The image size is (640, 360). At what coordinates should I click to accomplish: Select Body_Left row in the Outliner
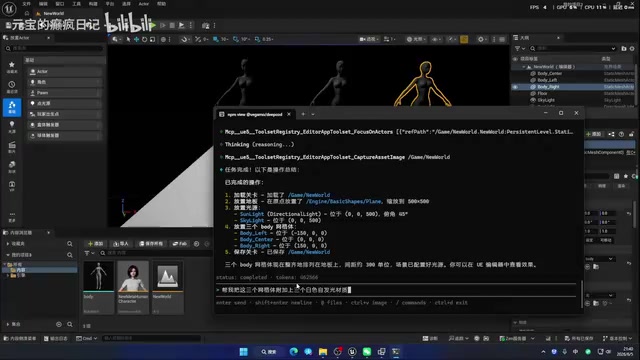pyautogui.click(x=573, y=80)
